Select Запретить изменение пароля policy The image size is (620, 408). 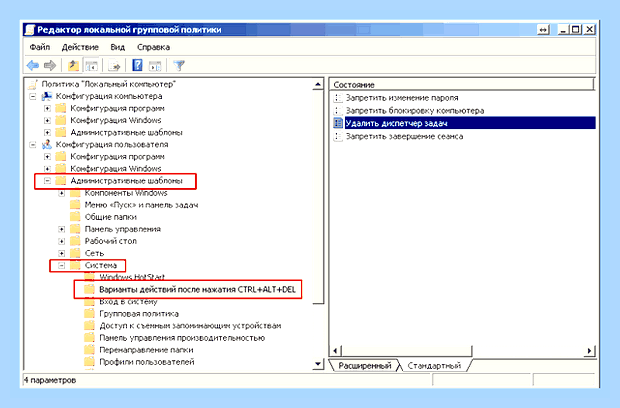pos(402,98)
